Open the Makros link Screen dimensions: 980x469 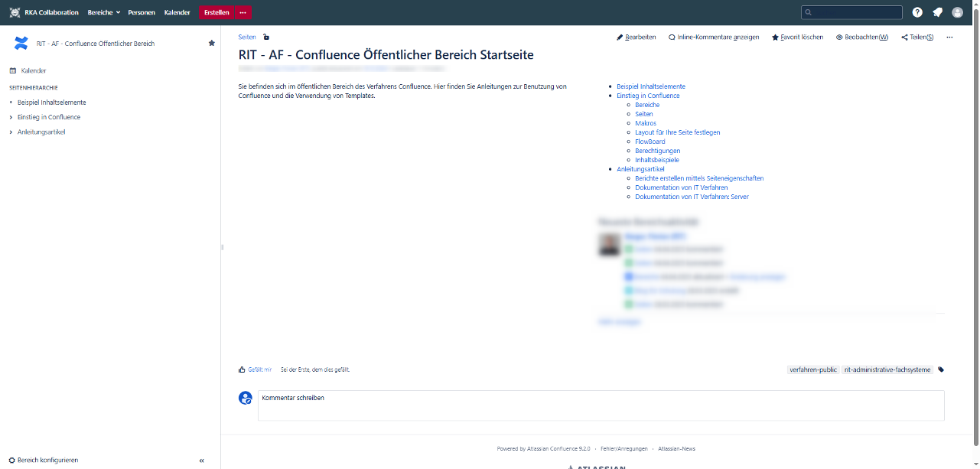click(x=646, y=123)
